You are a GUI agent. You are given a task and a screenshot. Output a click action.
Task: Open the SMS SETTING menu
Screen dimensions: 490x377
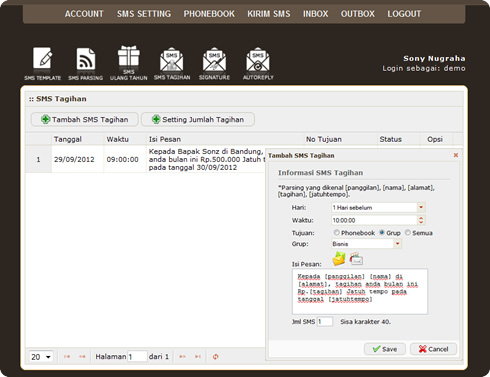[144, 14]
